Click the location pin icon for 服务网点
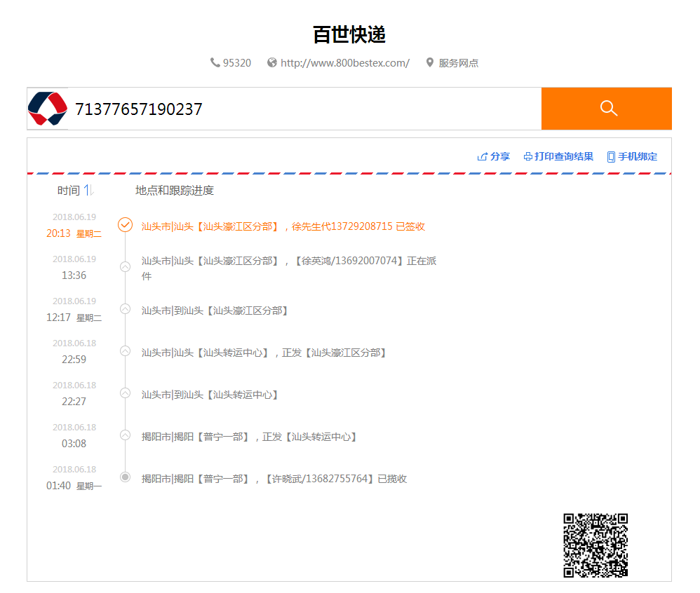The height and width of the screenshot is (593, 700). click(x=430, y=63)
